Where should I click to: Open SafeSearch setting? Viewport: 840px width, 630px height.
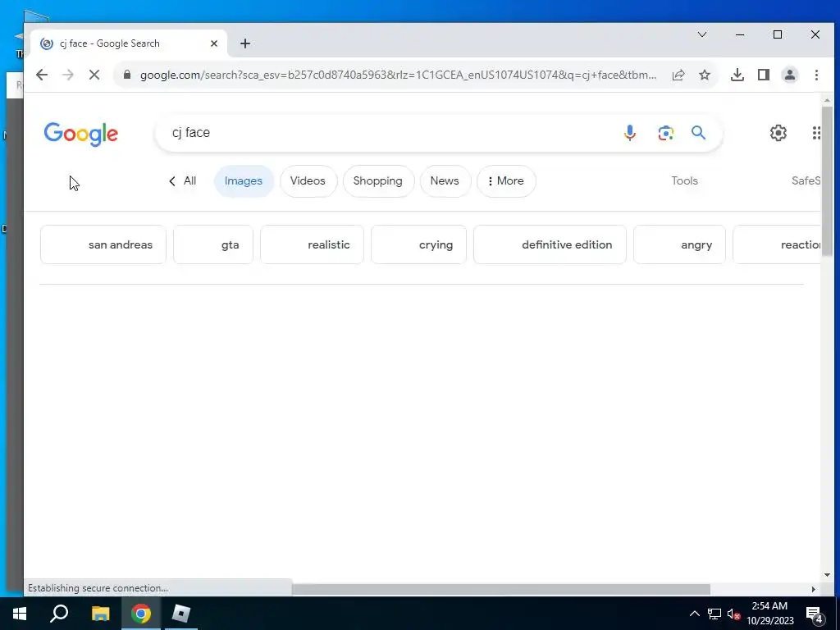(806, 181)
